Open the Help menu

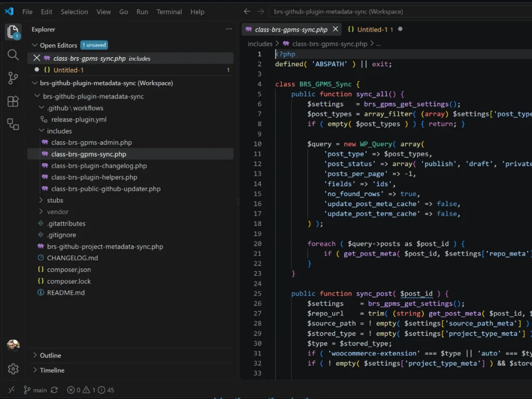pyautogui.click(x=197, y=12)
